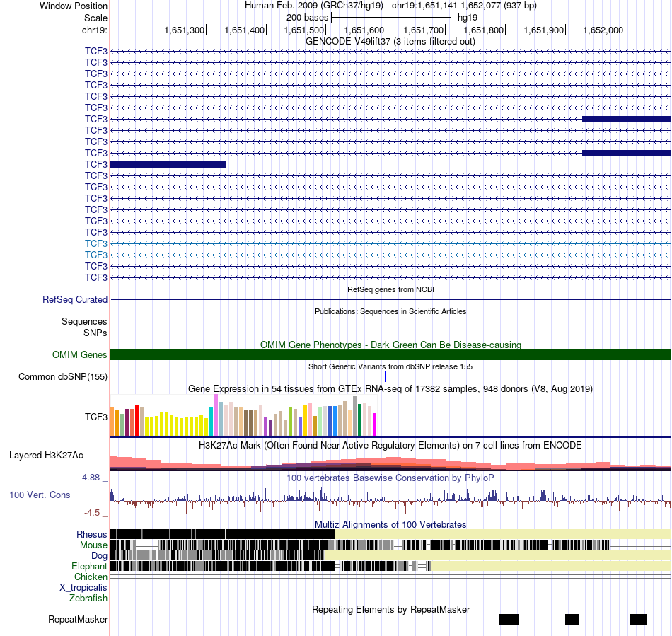Click the 4.88 upper scale value

(x=91, y=478)
